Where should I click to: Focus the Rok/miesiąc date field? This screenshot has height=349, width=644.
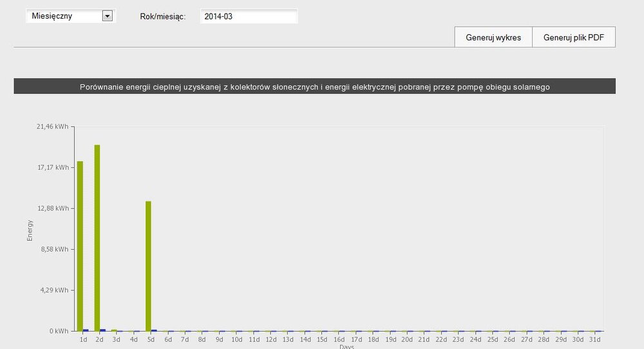(249, 16)
